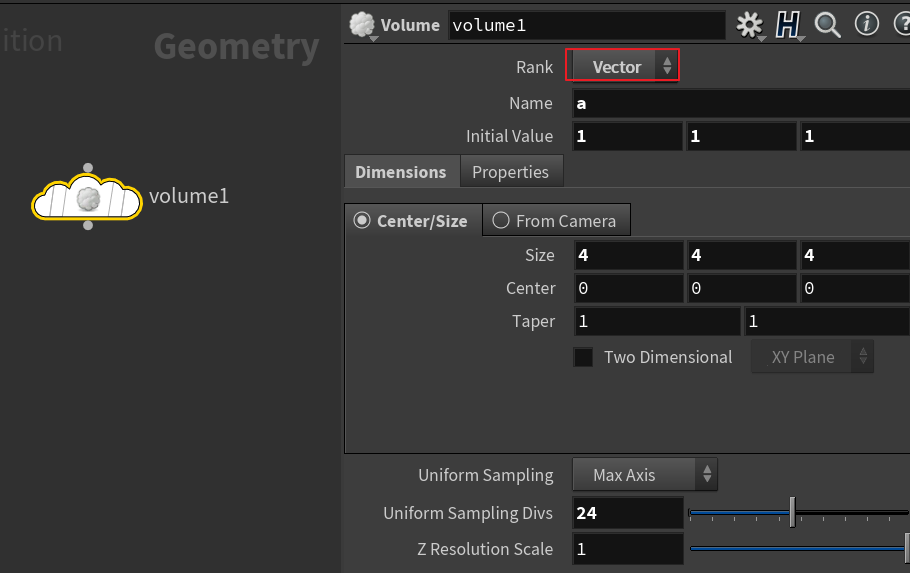Click the Volume node type icon in parameter header
Image resolution: width=910 pixels, height=573 pixels.
click(x=362, y=25)
